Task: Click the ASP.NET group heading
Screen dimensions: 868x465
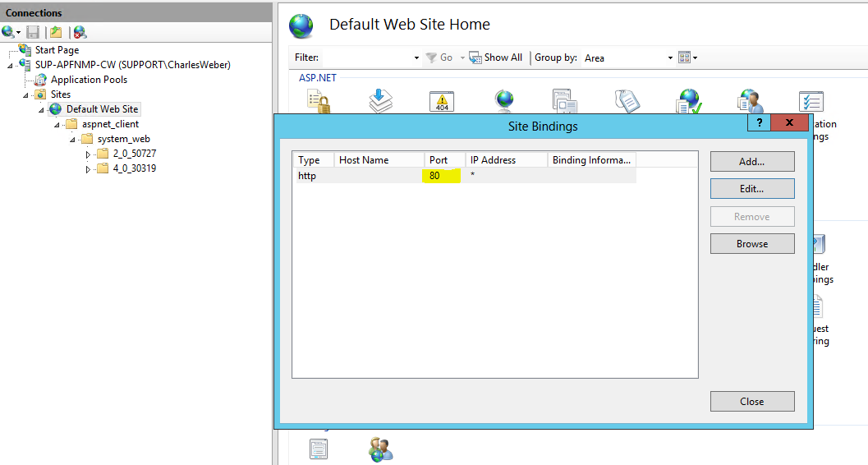Action: coord(318,78)
